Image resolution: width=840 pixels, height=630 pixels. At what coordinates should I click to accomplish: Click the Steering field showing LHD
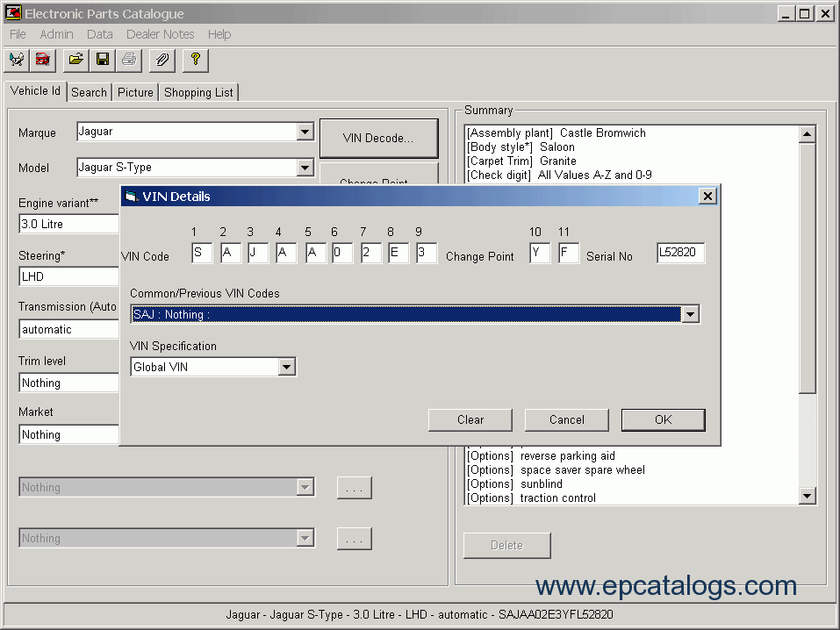pos(68,277)
